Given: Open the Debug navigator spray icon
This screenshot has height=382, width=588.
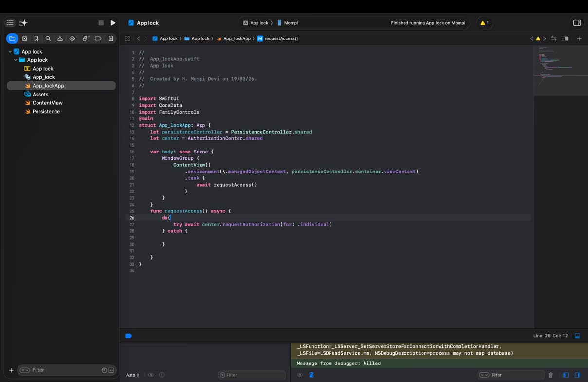Looking at the screenshot, I should (x=85, y=38).
